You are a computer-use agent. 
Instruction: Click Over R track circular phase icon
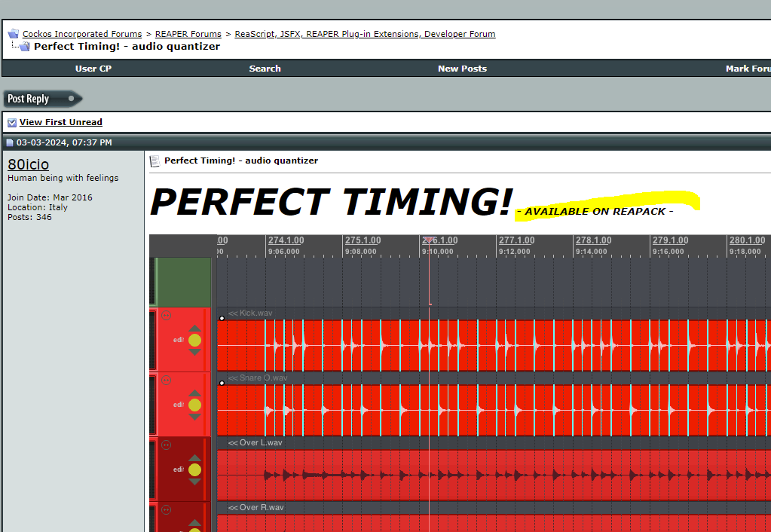point(167,510)
